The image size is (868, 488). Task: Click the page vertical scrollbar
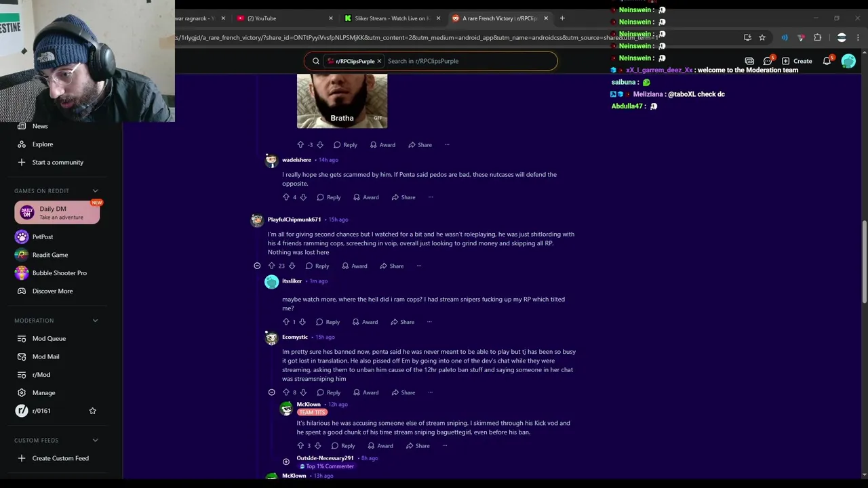click(864, 262)
